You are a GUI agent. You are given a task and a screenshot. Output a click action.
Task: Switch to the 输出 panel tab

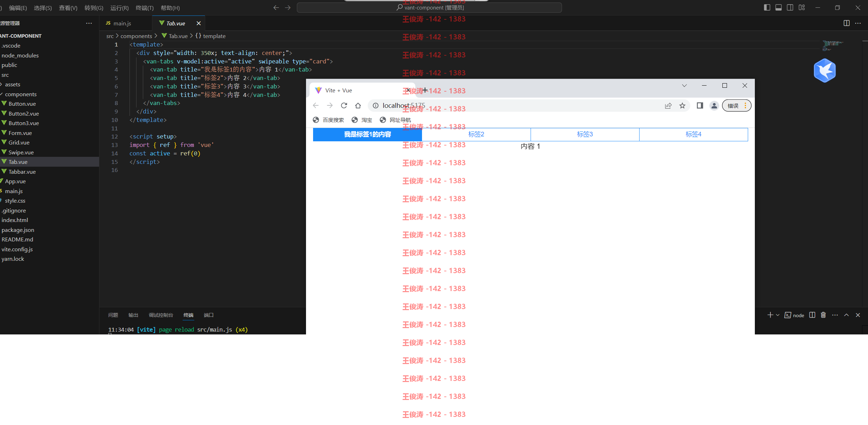click(133, 315)
